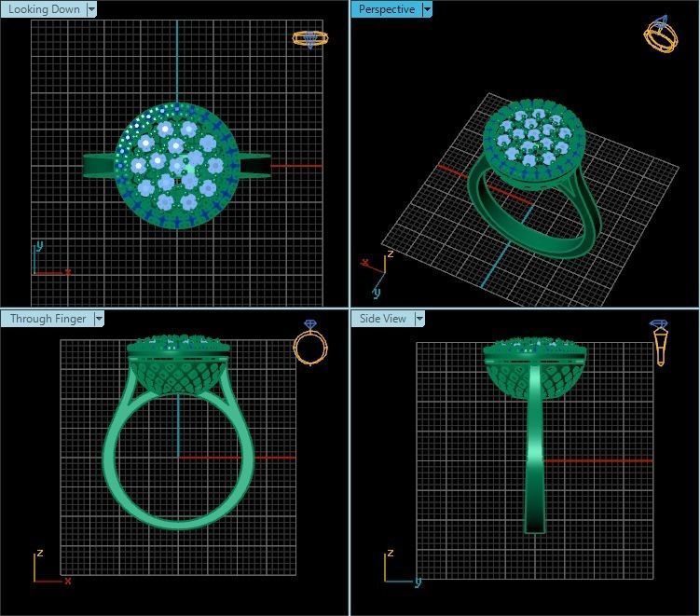
Task: Select the Looking Down viewport title
Action: tap(44, 9)
